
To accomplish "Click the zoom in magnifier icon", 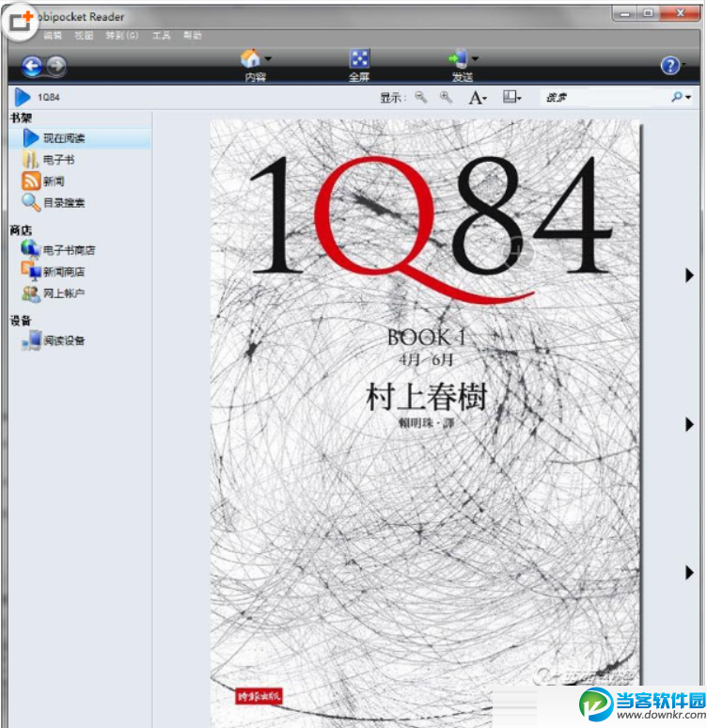I will pyautogui.click(x=446, y=97).
